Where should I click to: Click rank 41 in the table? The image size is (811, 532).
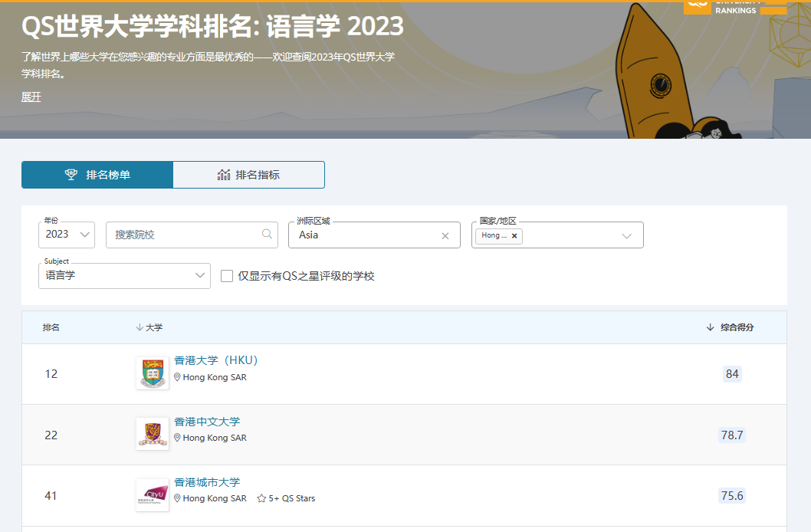51,496
